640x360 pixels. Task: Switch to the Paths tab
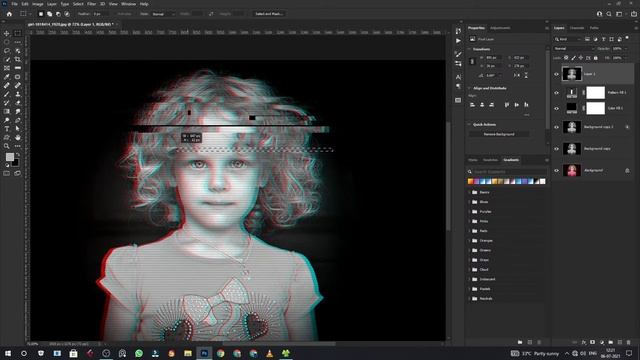pos(594,28)
